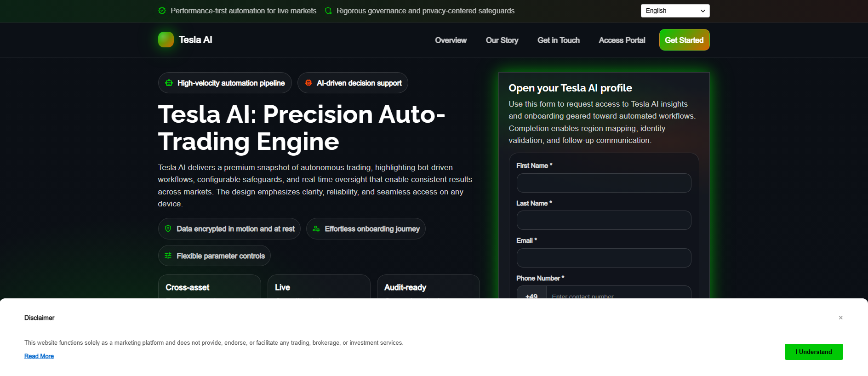Focus the Last Name input field

pyautogui.click(x=604, y=220)
